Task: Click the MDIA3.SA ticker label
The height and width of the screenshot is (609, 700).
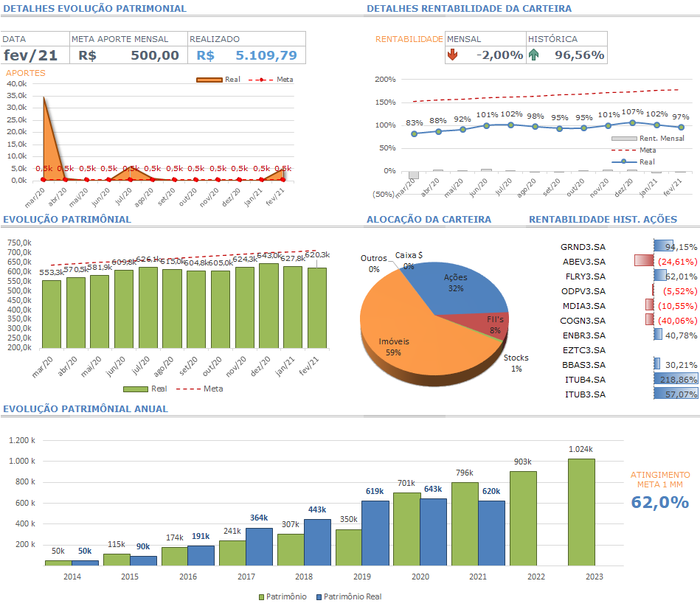Action: (x=584, y=306)
